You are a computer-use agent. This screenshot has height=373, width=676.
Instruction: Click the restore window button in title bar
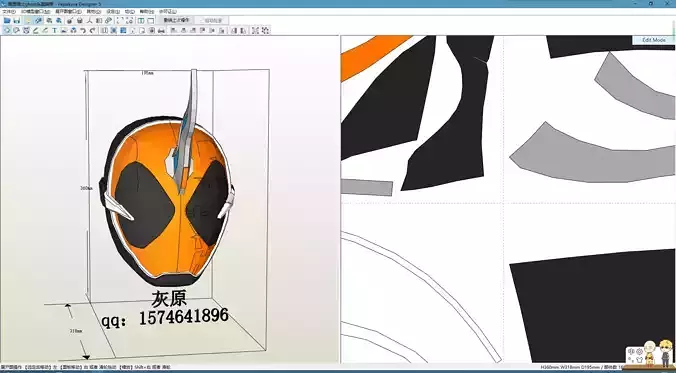[651, 3]
